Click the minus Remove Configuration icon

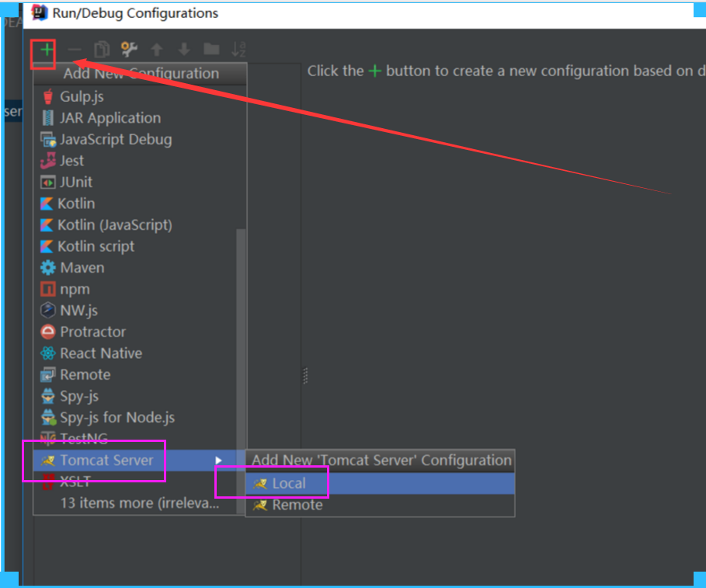tap(75, 50)
